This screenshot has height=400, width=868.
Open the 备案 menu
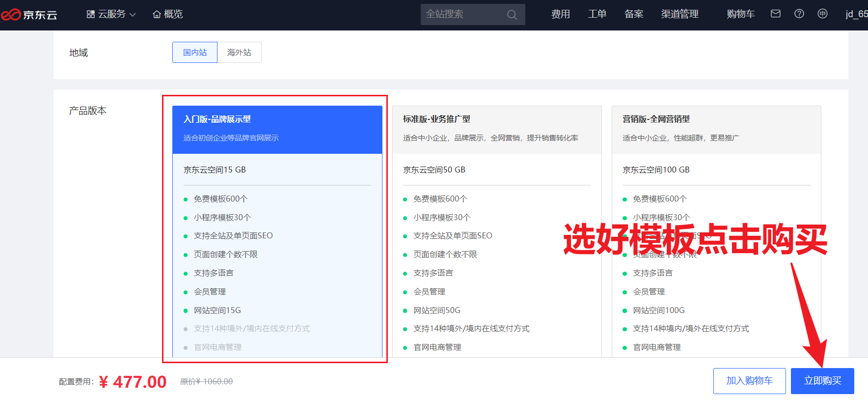(634, 14)
